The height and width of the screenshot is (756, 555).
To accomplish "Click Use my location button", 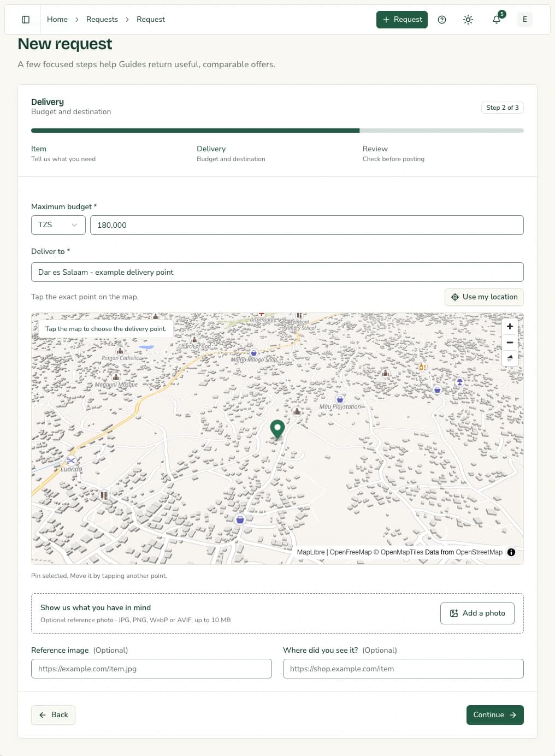I will [485, 297].
